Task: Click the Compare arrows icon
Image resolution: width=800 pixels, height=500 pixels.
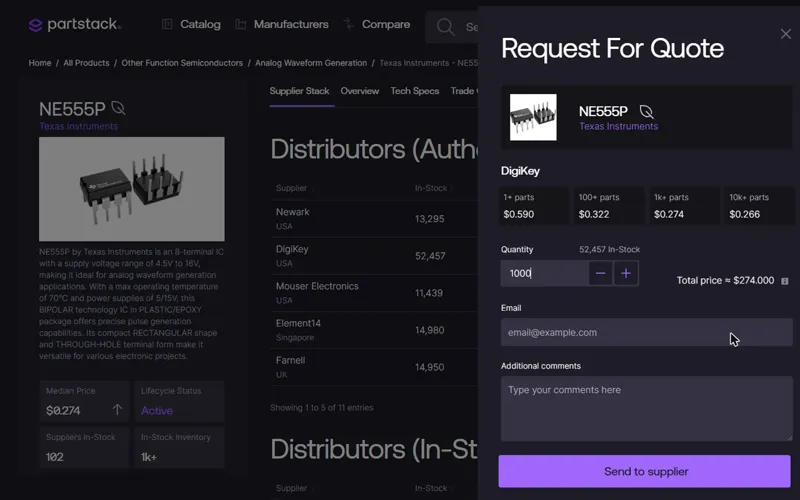Action: click(x=348, y=23)
